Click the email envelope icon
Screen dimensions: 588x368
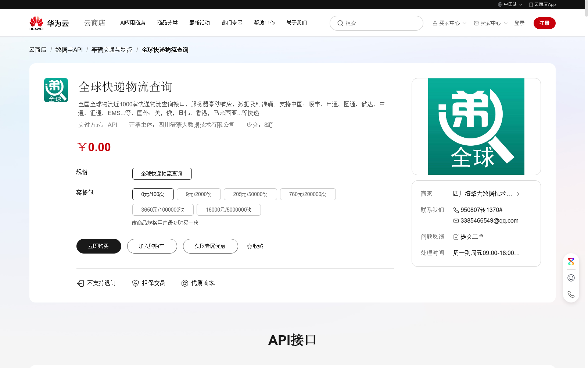coord(456,221)
